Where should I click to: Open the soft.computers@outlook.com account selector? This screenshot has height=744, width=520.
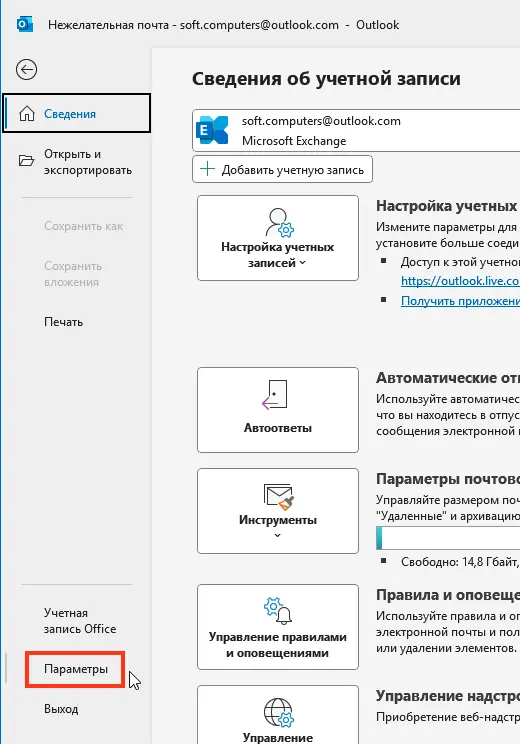356,130
